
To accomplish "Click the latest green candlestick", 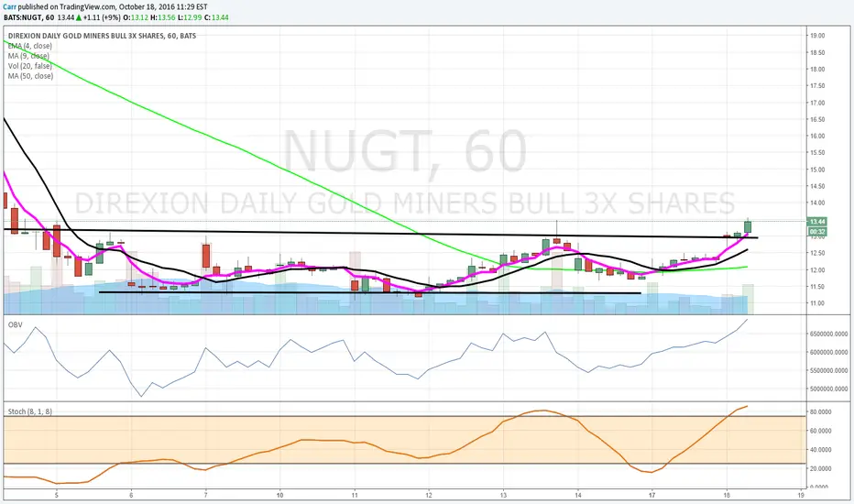I will click(748, 226).
